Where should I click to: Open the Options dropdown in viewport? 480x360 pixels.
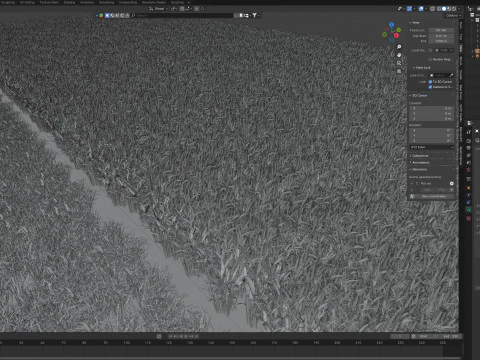pos(453,16)
